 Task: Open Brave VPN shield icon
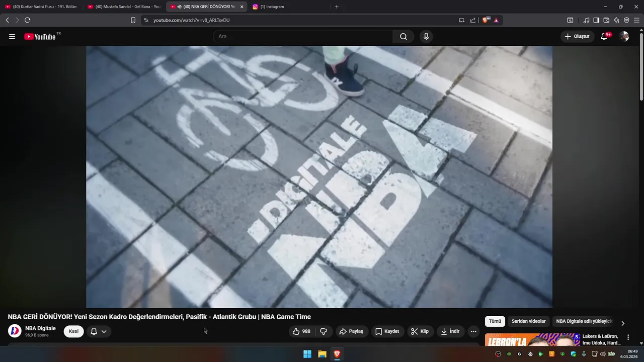(626, 20)
